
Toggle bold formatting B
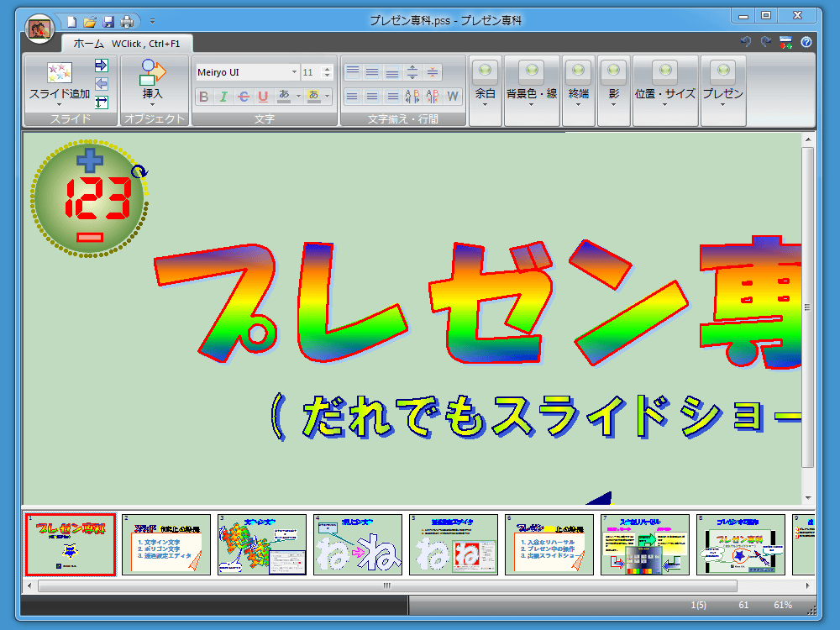203,97
